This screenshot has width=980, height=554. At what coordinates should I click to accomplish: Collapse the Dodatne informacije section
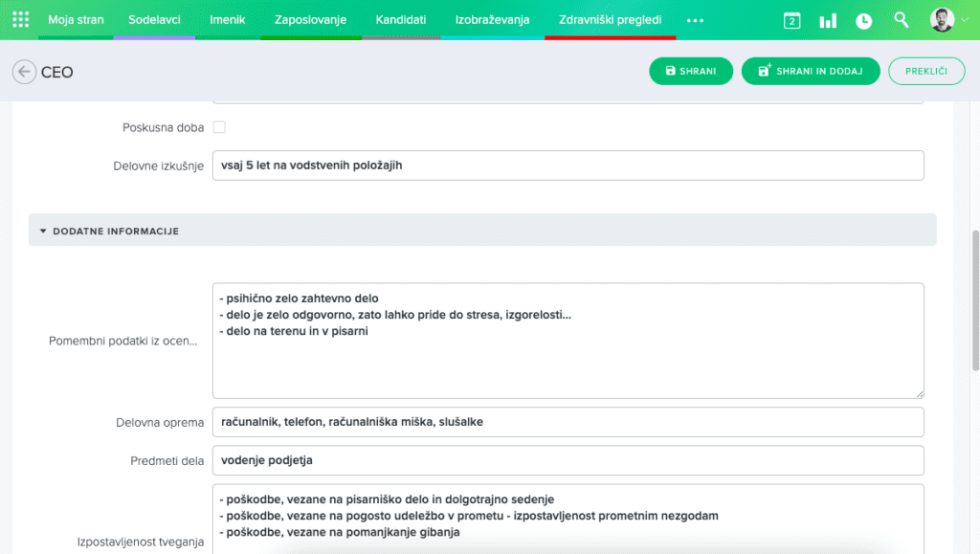point(43,231)
